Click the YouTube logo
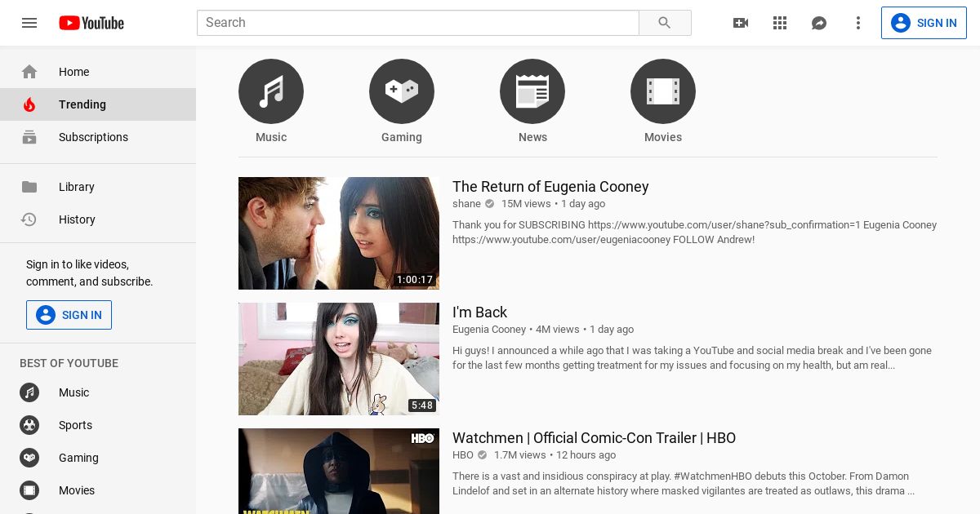 tap(91, 23)
